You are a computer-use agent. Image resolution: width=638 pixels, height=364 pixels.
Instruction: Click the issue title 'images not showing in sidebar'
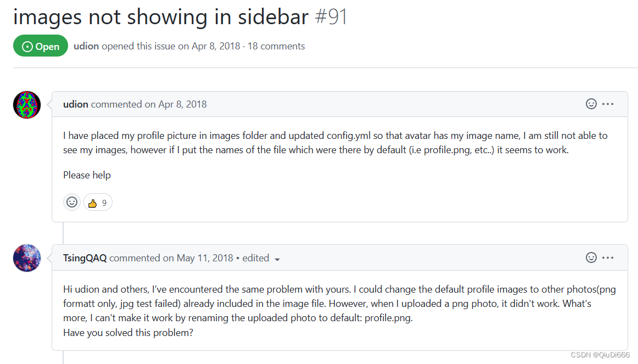pos(161,17)
